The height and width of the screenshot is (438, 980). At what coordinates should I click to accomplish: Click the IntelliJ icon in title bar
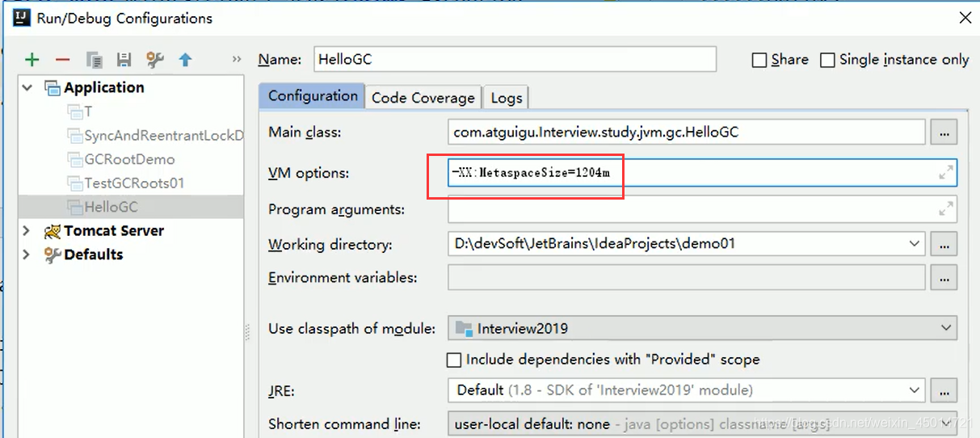tap(21, 17)
